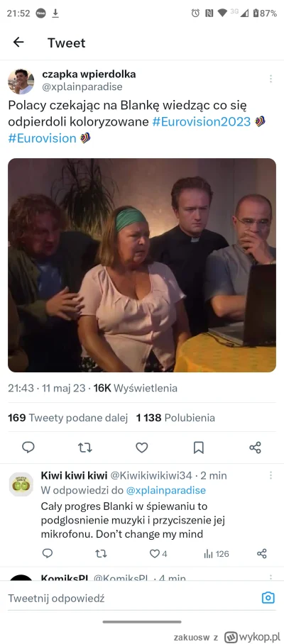Like the main tweet with the heart icon

point(142,448)
